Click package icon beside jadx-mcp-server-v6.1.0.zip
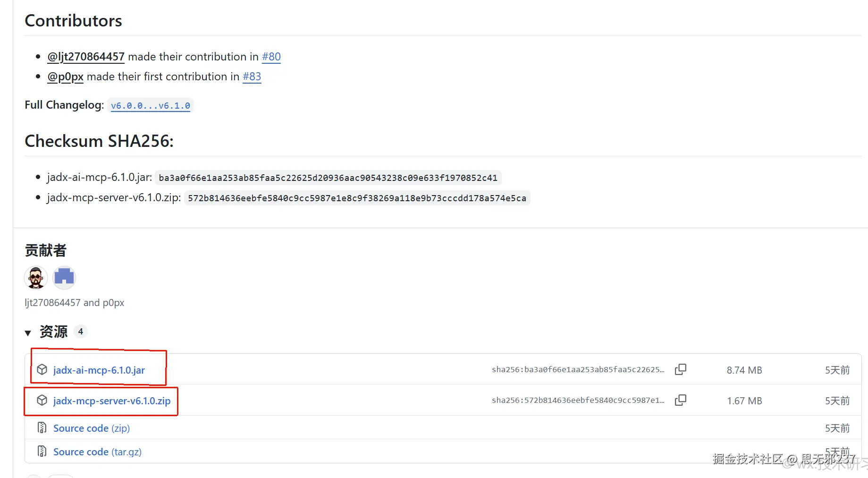 (42, 401)
